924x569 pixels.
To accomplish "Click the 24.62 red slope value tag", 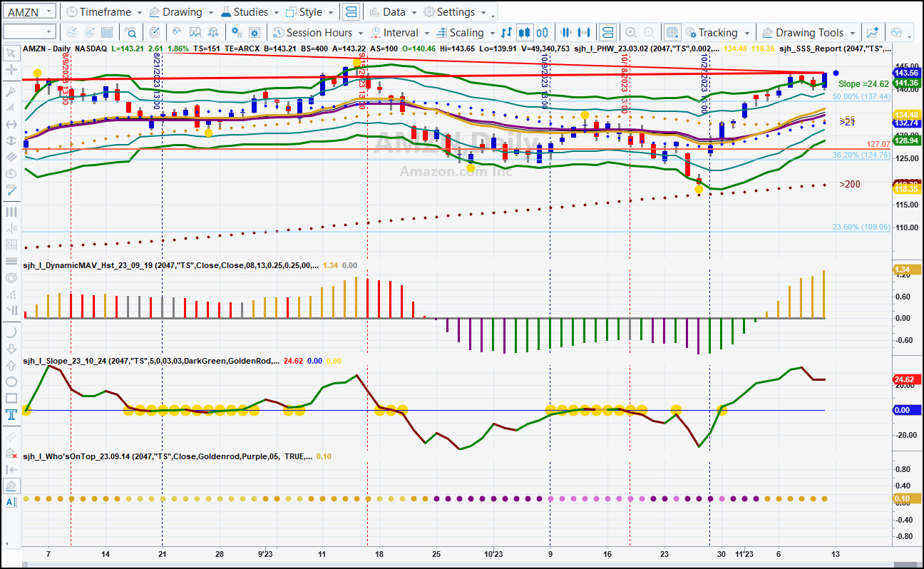I will coord(907,379).
